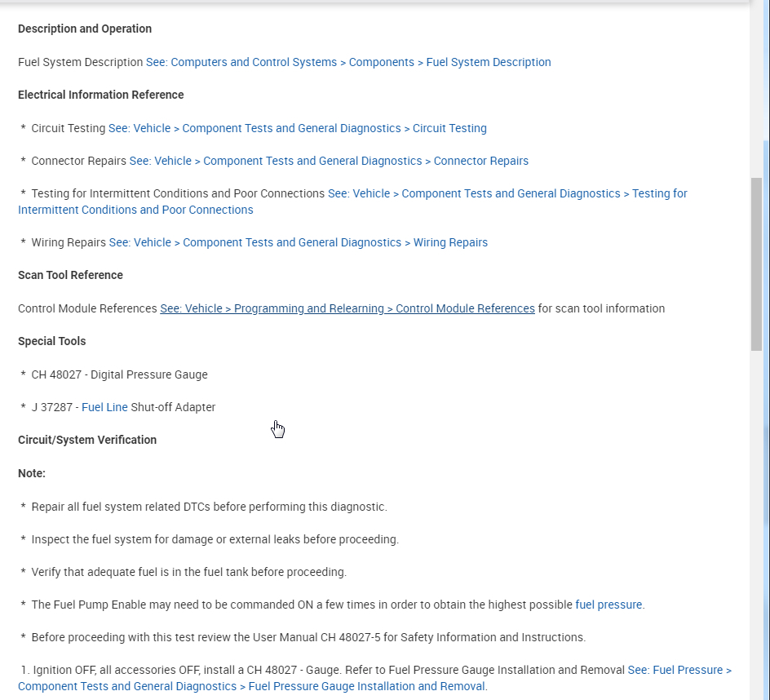The image size is (770, 700).
Task: Follow the Circuit Testing reference link
Action: pyautogui.click(x=298, y=128)
